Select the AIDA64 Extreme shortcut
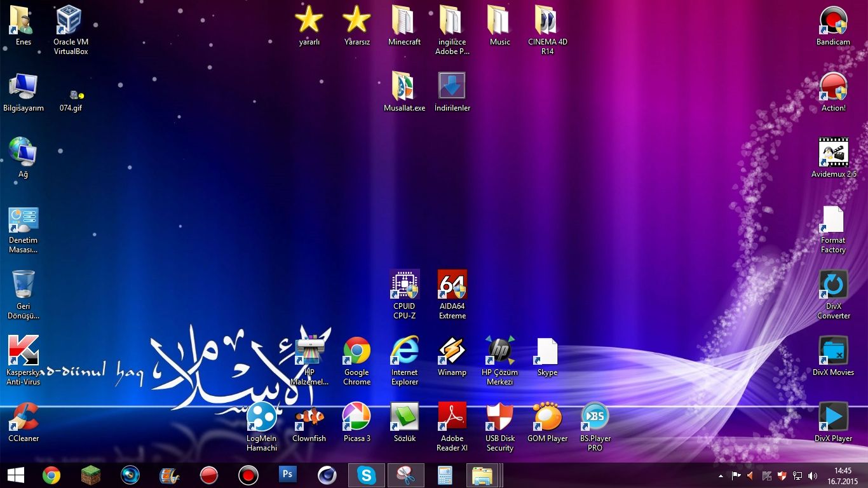The width and height of the screenshot is (868, 488). coord(452,295)
